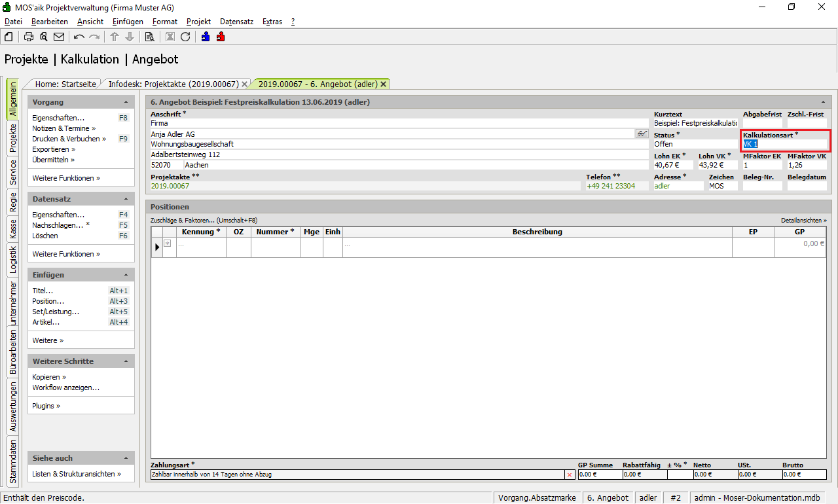Click the envelope email icon

(59, 37)
